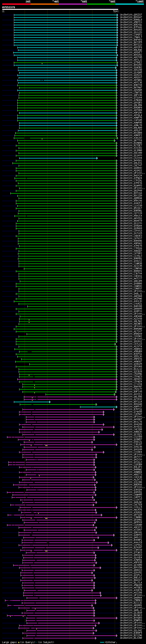The width and height of the screenshot is (146, 644).
Task: Click the cyan alignment bar for A9PFX7
Action: click(x=99, y=407)
